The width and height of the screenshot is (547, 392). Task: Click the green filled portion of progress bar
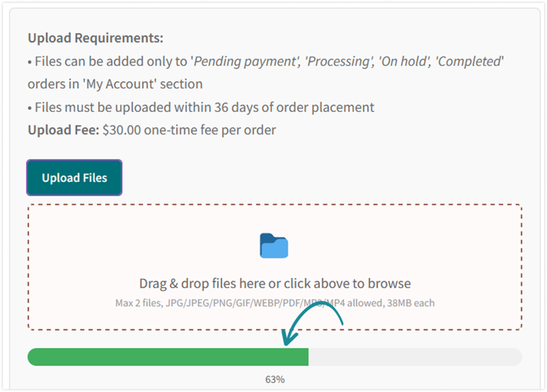coord(167,357)
